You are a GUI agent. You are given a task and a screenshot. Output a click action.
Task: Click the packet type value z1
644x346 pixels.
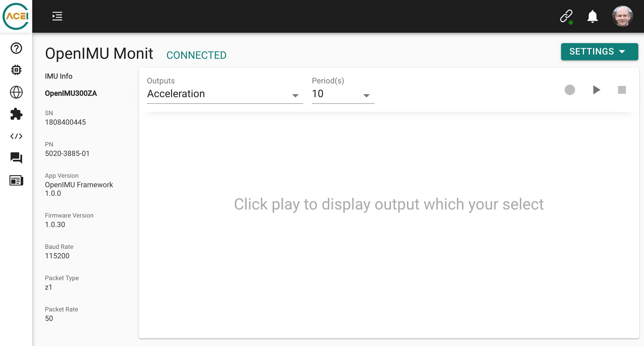click(x=49, y=287)
